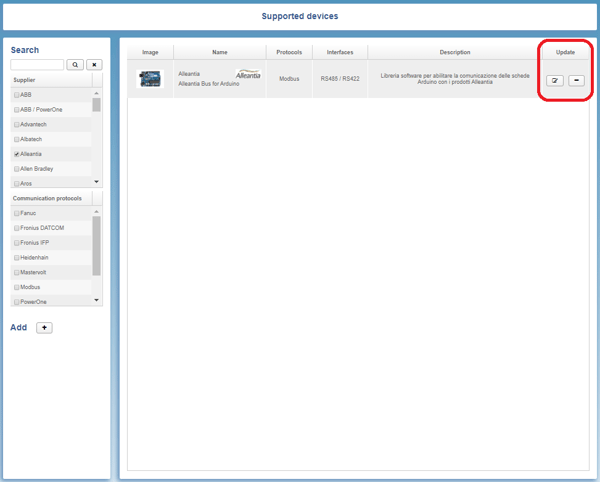This screenshot has width=600, height=482.
Task: Click the 'Supported devices' page title
Action: click(x=300, y=16)
